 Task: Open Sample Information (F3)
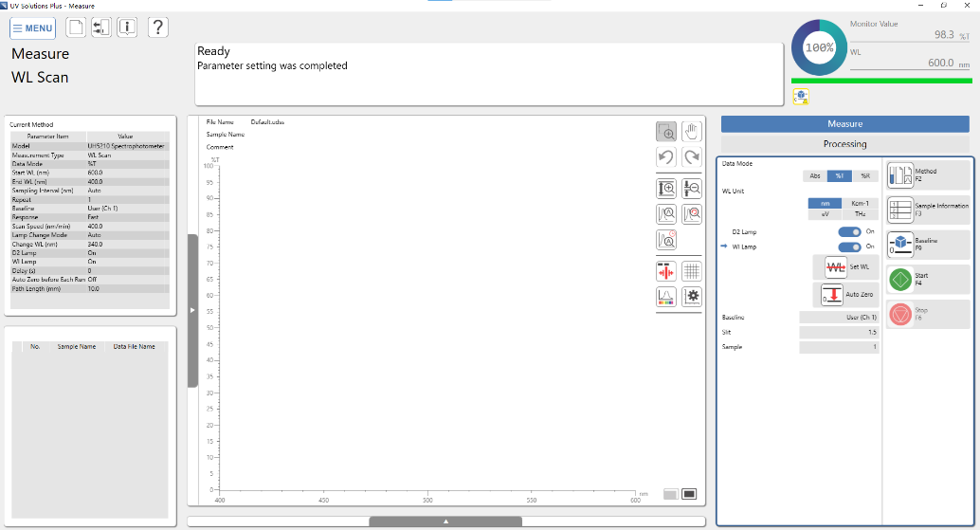pos(928,210)
